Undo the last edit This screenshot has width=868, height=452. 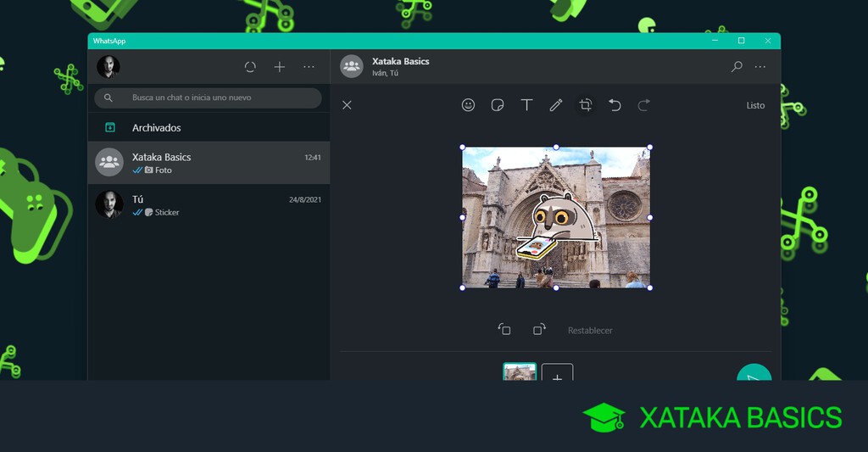pyautogui.click(x=615, y=105)
